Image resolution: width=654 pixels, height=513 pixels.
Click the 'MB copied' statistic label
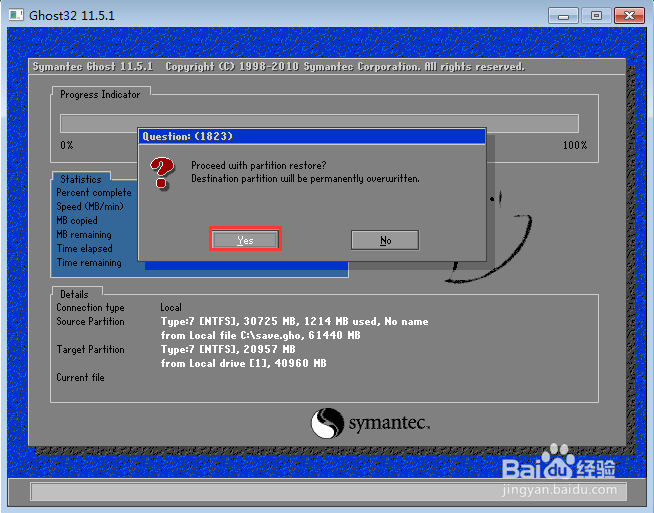coord(77,220)
